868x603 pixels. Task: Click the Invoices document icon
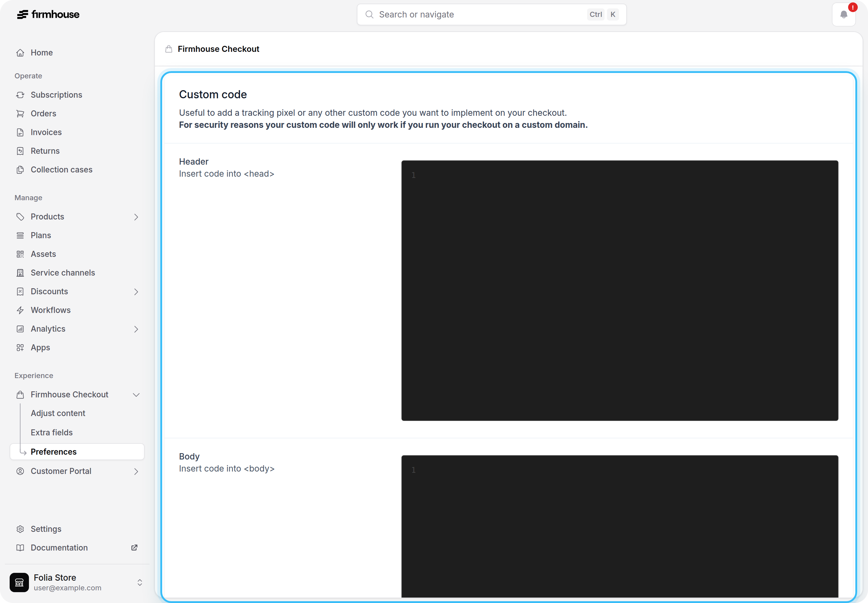point(20,132)
